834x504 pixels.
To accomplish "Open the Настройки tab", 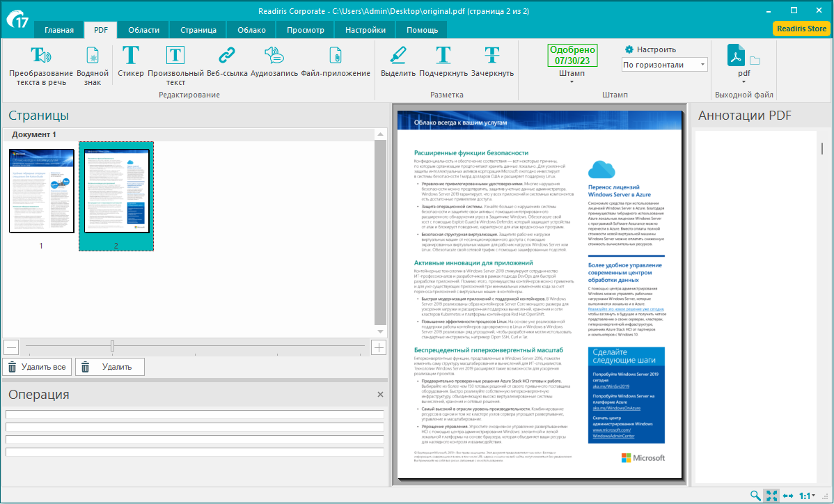I will coord(365,30).
